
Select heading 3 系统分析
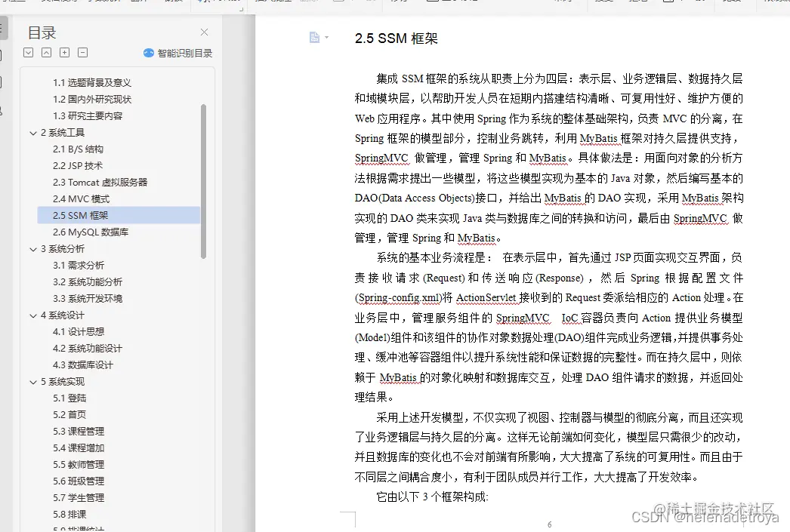(x=63, y=248)
